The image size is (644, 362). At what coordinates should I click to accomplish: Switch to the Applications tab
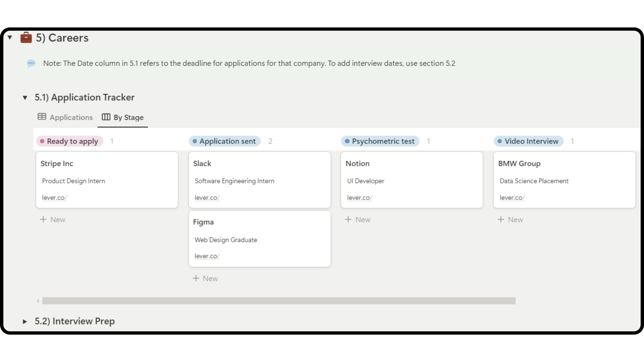pos(71,117)
